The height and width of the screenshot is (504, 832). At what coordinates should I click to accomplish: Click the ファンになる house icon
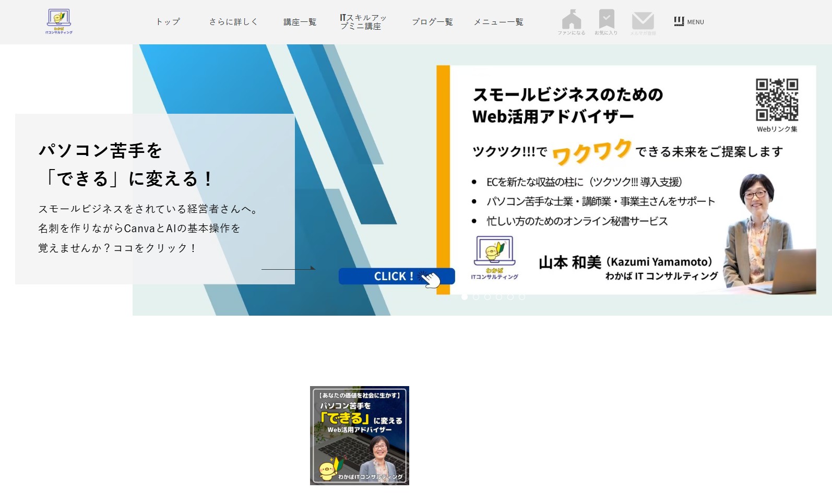571,21
